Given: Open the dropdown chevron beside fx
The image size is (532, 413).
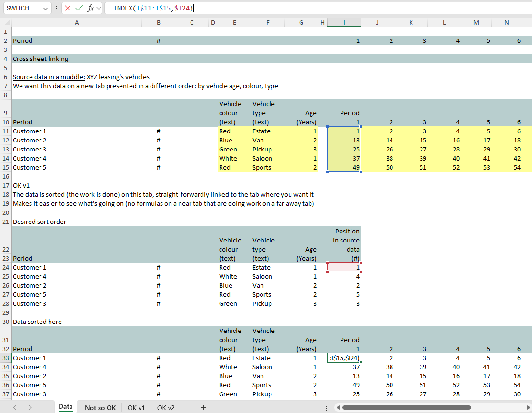Looking at the screenshot, I should pos(99,9).
